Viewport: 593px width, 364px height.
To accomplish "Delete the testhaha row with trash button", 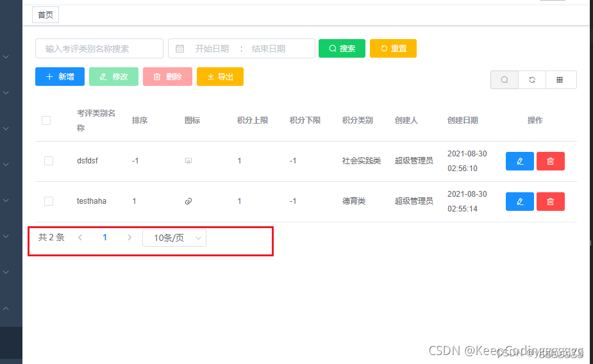I will (551, 201).
